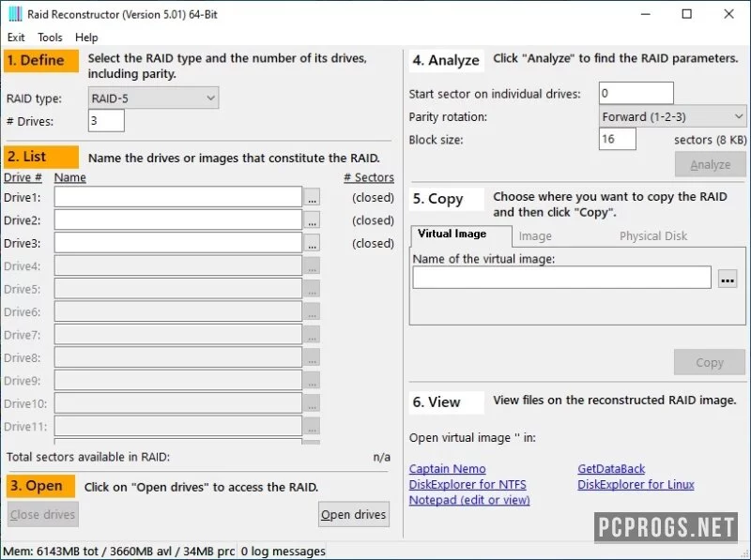Viewport: 751px width, 560px height.
Task: Click the Block size input field
Action: tap(618, 139)
